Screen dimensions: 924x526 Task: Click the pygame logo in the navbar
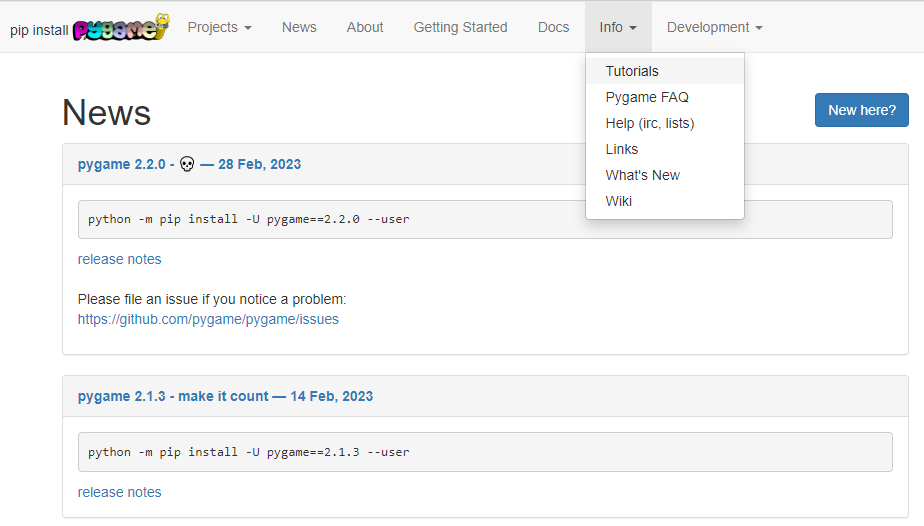tap(121, 27)
